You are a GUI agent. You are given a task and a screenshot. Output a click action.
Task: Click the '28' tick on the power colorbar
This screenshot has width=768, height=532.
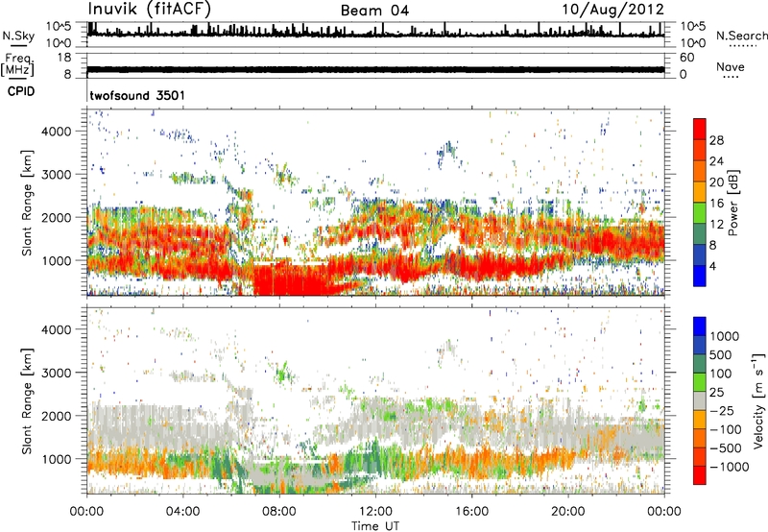click(x=716, y=140)
